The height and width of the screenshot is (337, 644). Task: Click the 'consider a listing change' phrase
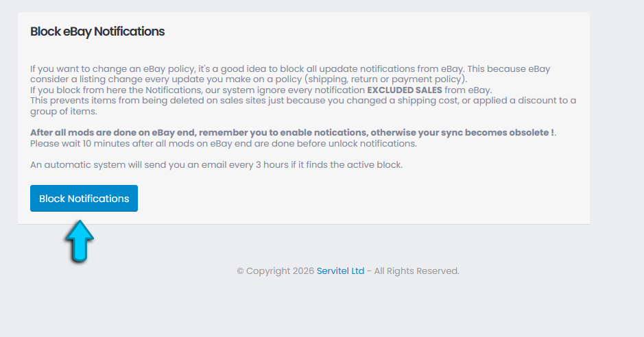tap(86, 79)
